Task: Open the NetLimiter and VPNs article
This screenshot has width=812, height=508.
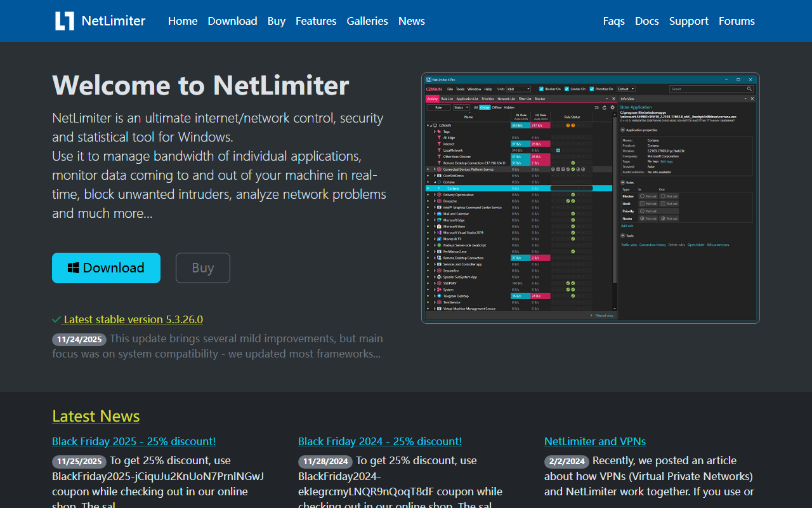Action: pos(595,441)
